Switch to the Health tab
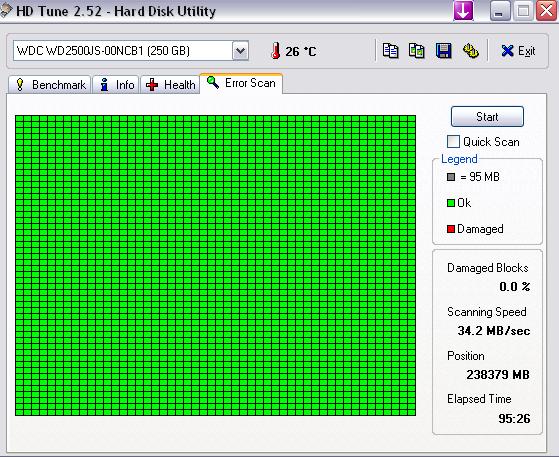The image size is (559, 457). [x=170, y=85]
